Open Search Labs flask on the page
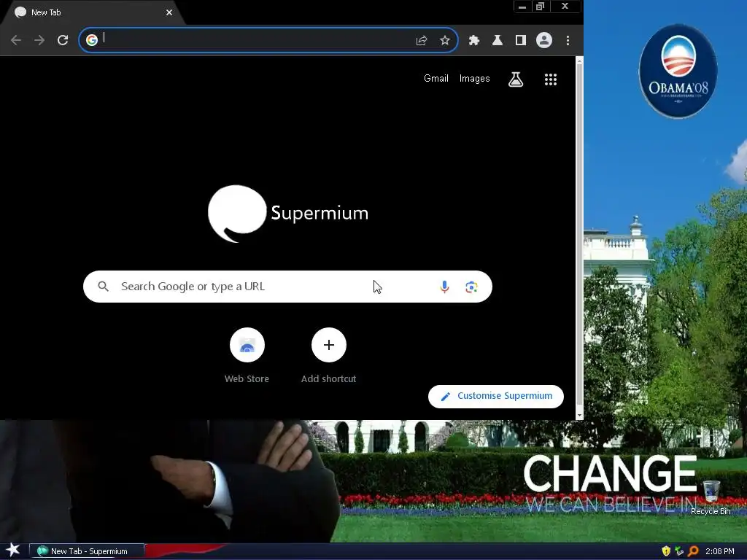 [516, 79]
